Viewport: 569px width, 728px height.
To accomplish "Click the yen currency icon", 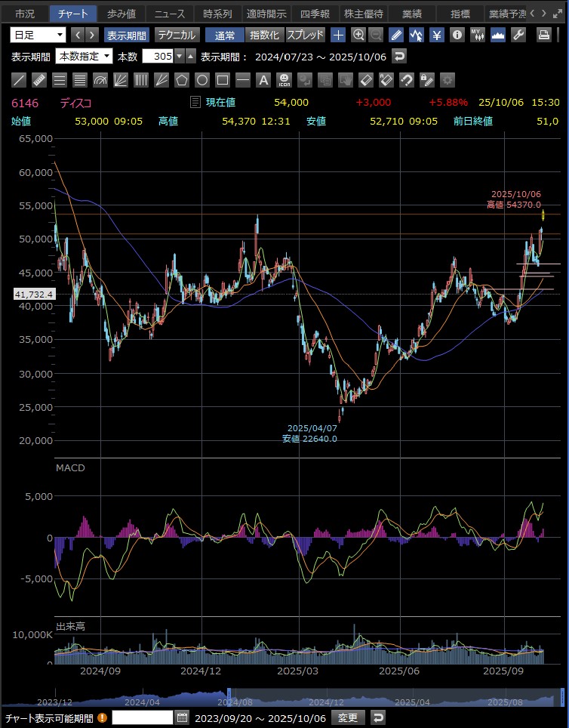I will point(437,35).
